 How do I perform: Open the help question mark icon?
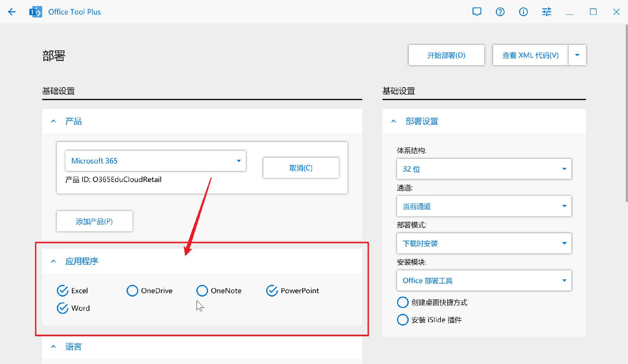(x=500, y=12)
